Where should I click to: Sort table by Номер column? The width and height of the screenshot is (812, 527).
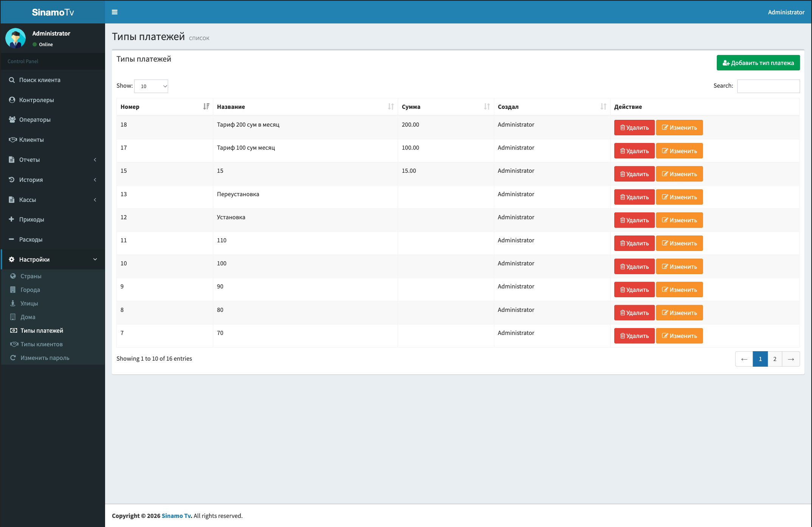pyautogui.click(x=165, y=107)
